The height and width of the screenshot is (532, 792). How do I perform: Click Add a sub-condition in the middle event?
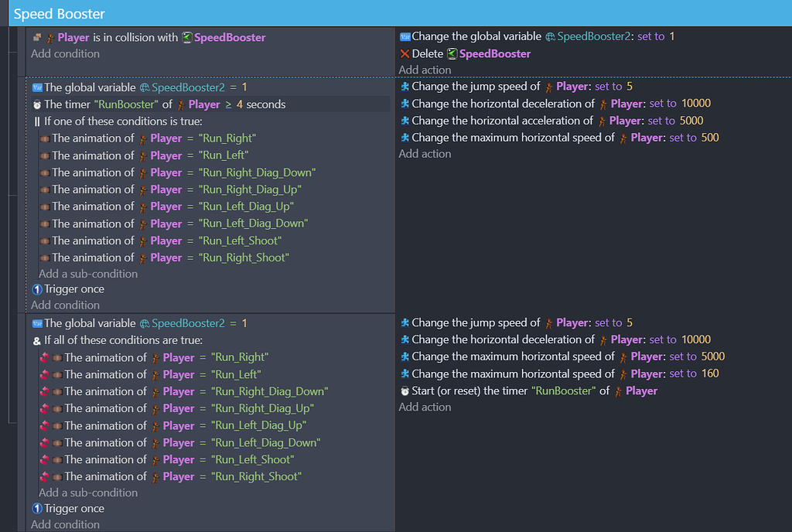pos(87,274)
